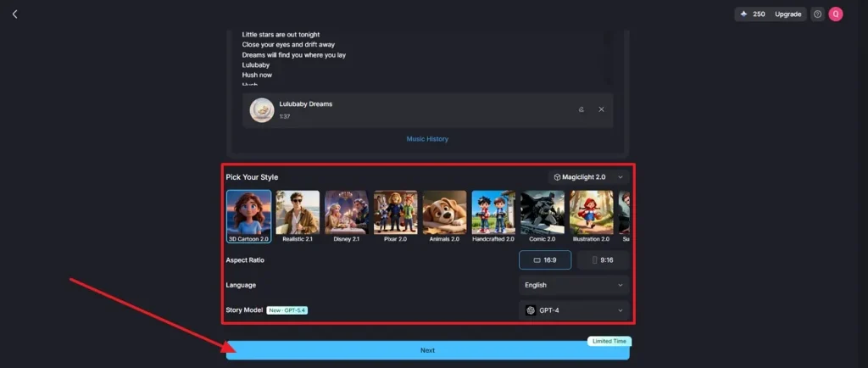Click the 250 credits diamond icon
868x368 pixels.
(x=744, y=14)
